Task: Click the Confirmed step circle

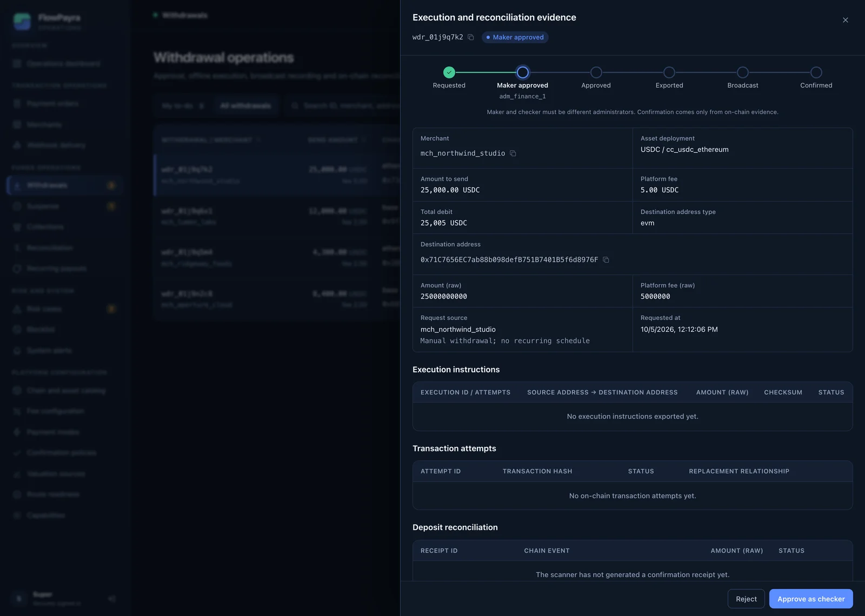Action: (x=816, y=72)
